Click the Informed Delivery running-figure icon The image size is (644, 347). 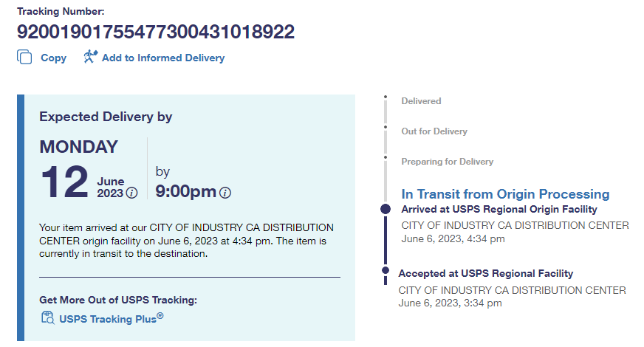click(x=90, y=57)
